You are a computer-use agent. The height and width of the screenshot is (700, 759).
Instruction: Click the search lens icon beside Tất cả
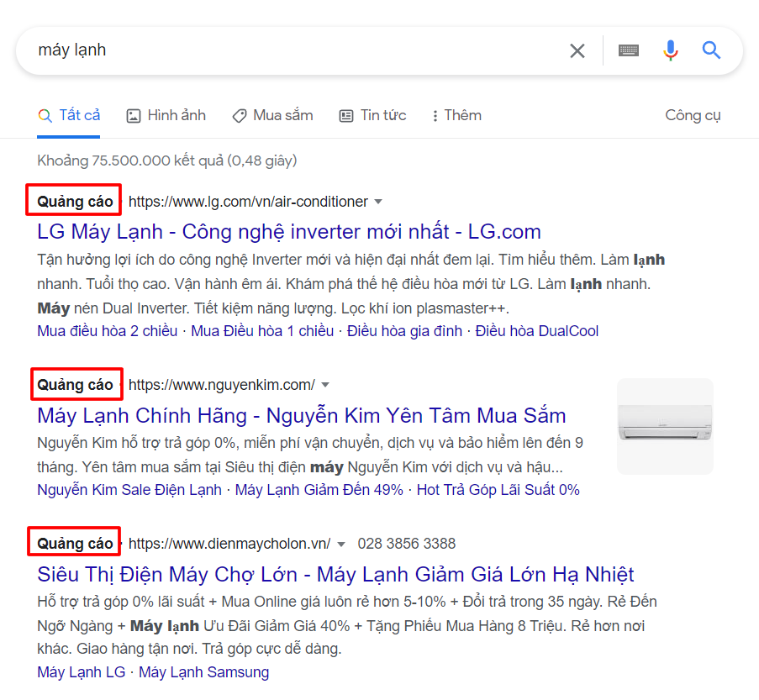(x=45, y=114)
